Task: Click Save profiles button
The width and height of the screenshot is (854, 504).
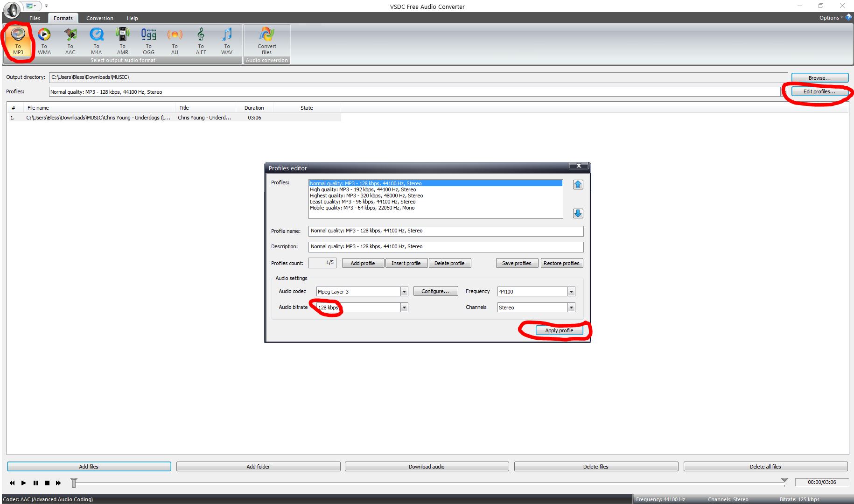Action: 517,263
